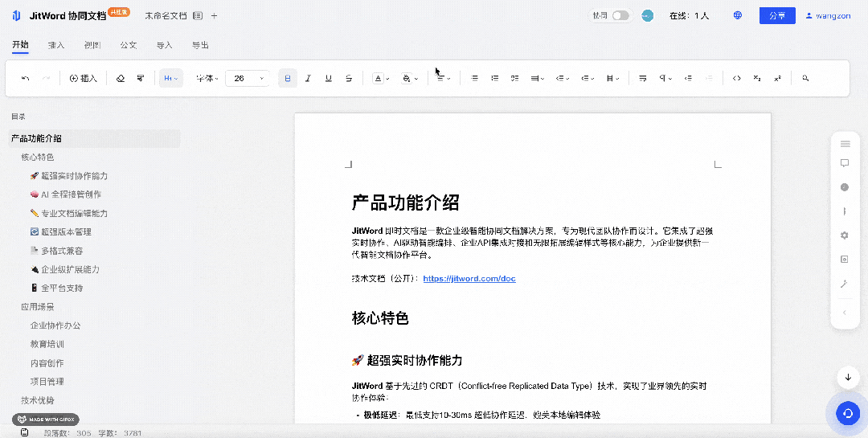
Task: Open the paragraph mark dropdown
Action: coord(665,79)
